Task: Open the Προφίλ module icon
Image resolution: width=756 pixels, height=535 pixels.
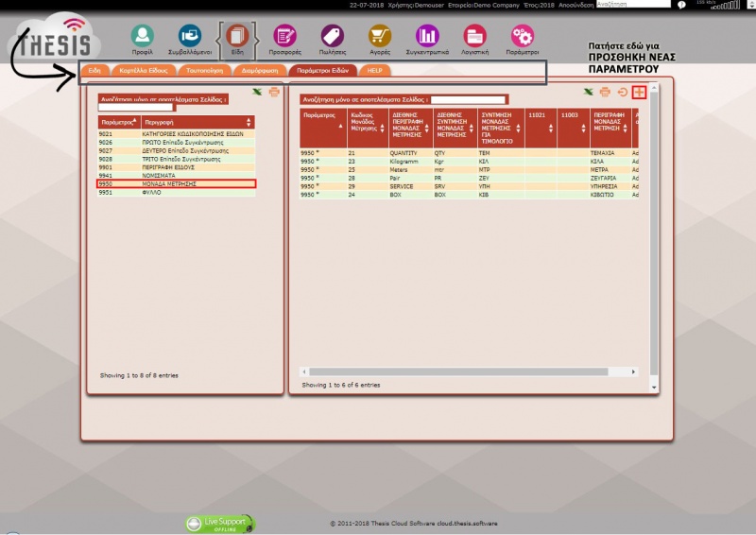Action: [x=143, y=37]
